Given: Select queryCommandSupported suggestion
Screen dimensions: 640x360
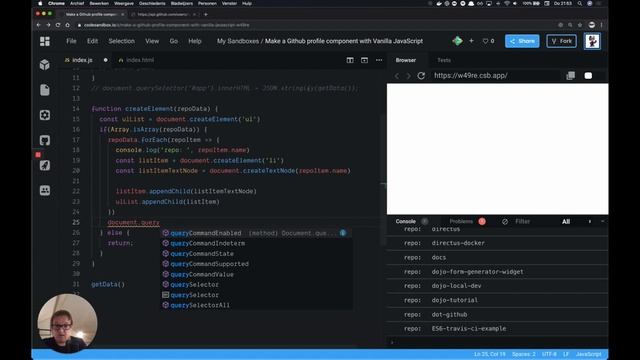Looking at the screenshot, I should [256, 264].
